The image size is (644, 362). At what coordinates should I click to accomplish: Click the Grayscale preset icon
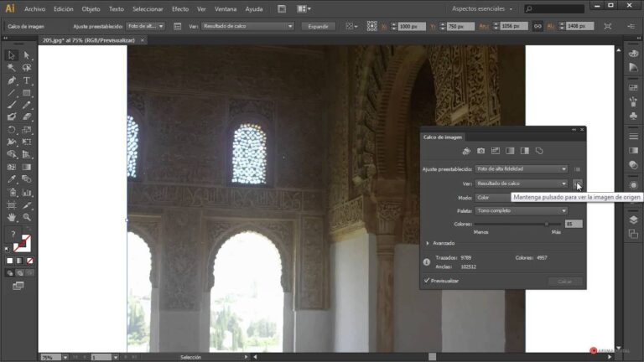pyautogui.click(x=510, y=151)
